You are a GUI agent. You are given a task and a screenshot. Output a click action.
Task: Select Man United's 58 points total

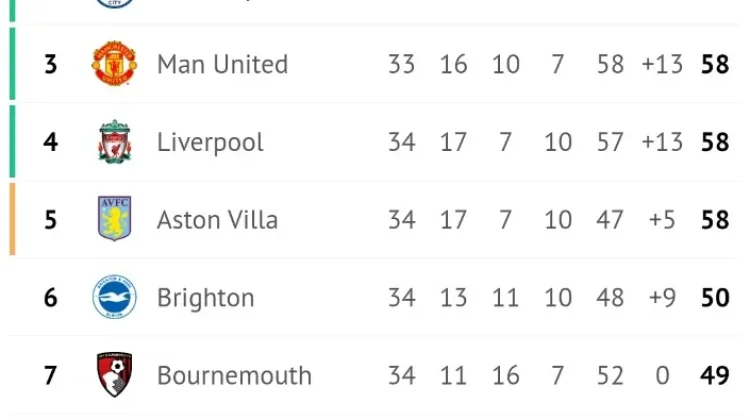pos(715,64)
